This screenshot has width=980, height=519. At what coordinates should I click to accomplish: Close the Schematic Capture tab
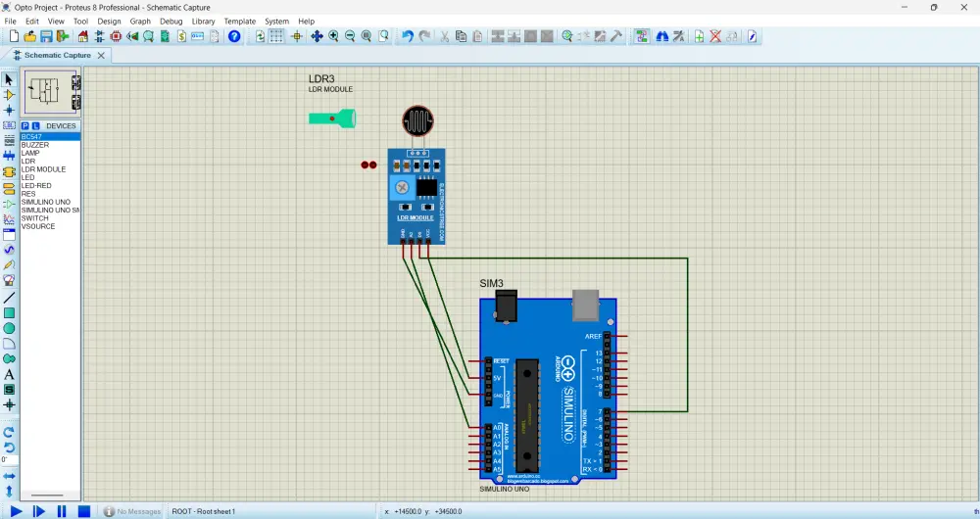click(101, 56)
